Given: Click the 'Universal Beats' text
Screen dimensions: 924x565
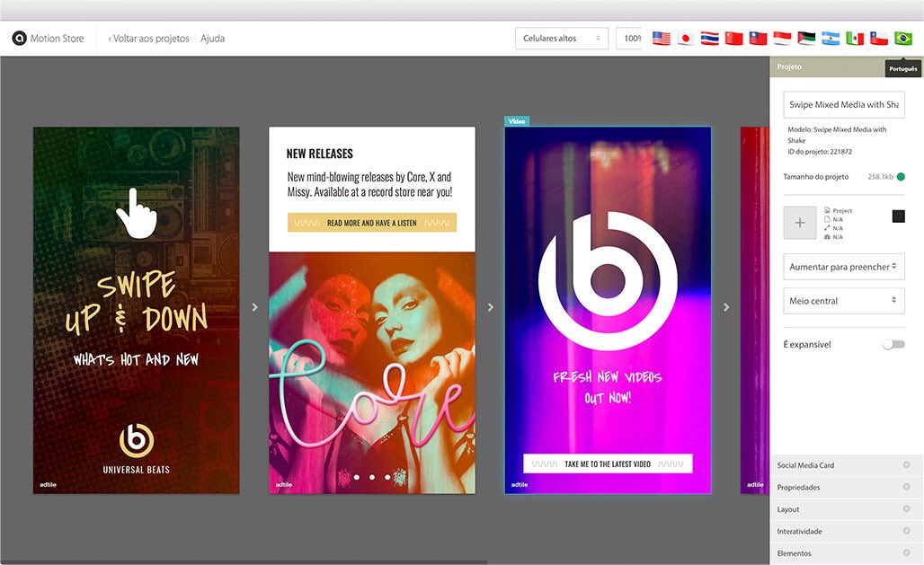Looking at the screenshot, I should (x=136, y=470).
